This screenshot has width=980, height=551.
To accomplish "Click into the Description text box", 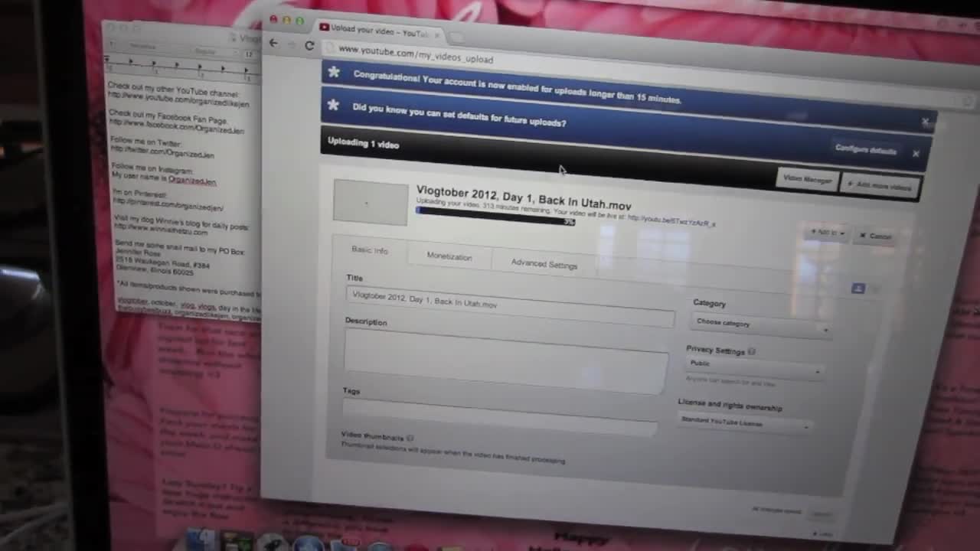I will (x=505, y=361).
